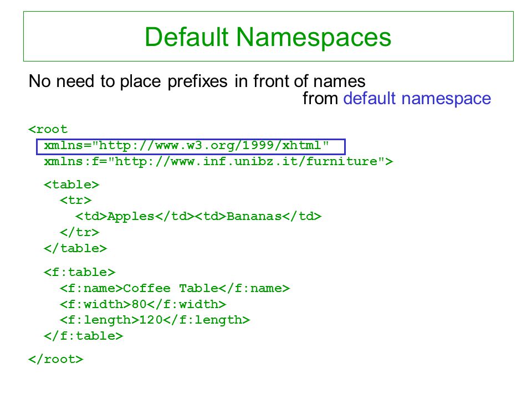Click the 'Coffee Table' f:name line
Viewport: 532px width, 399px height.
pyautogui.click(x=175, y=288)
